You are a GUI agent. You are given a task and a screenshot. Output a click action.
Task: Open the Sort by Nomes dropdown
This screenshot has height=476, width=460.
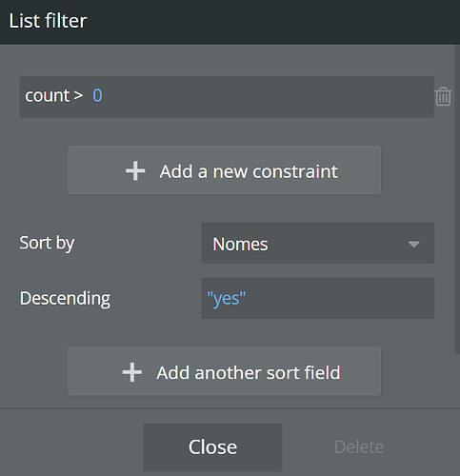[318, 243]
